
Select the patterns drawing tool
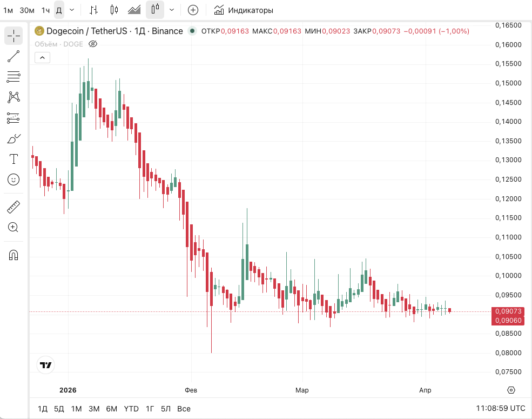coord(14,97)
